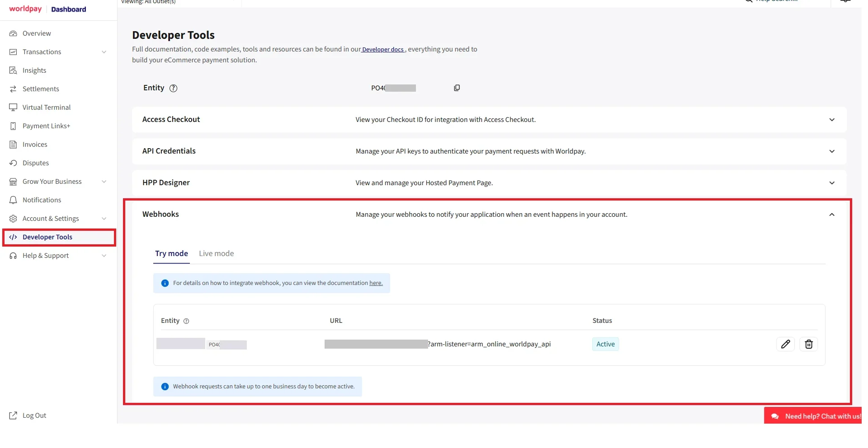Collapse the Webhooks section

(832, 215)
